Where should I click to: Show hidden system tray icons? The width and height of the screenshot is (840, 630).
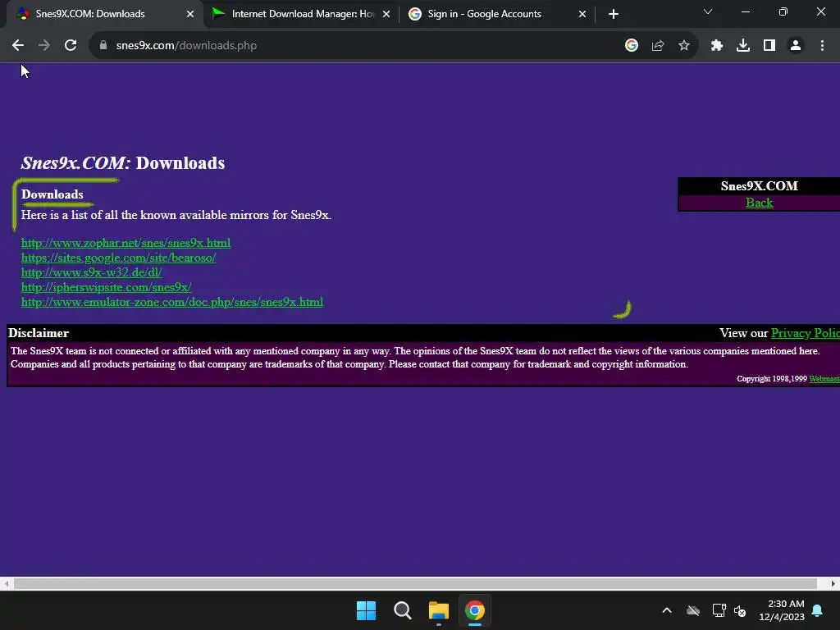(667, 610)
